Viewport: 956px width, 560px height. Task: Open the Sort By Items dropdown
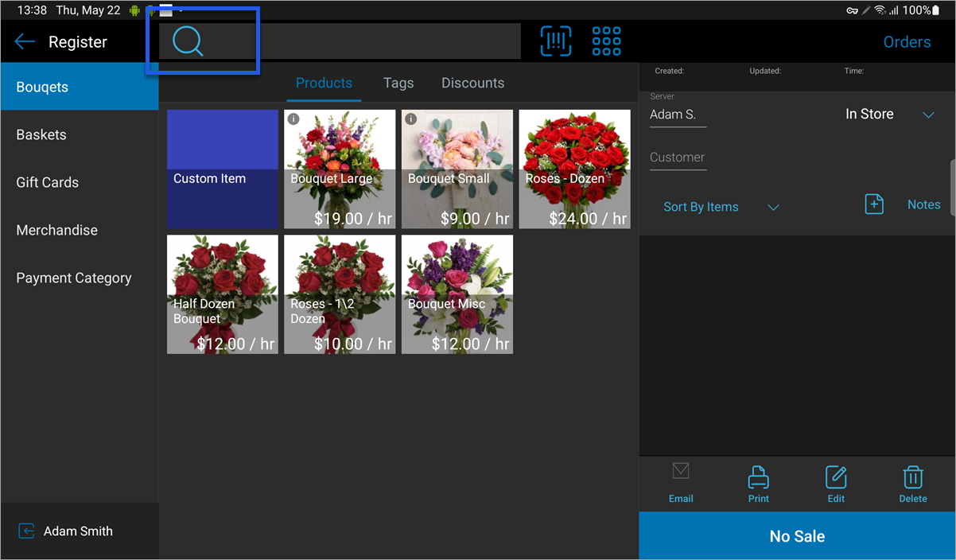tap(772, 208)
